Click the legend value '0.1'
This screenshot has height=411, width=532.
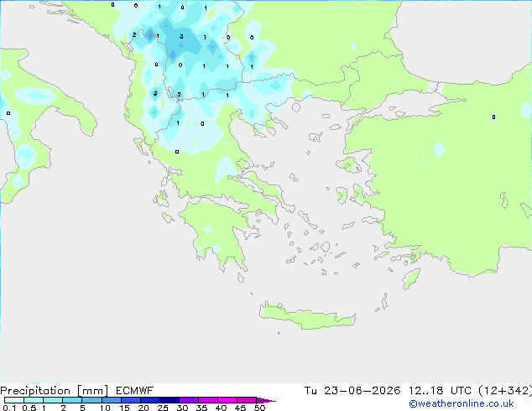point(9,408)
